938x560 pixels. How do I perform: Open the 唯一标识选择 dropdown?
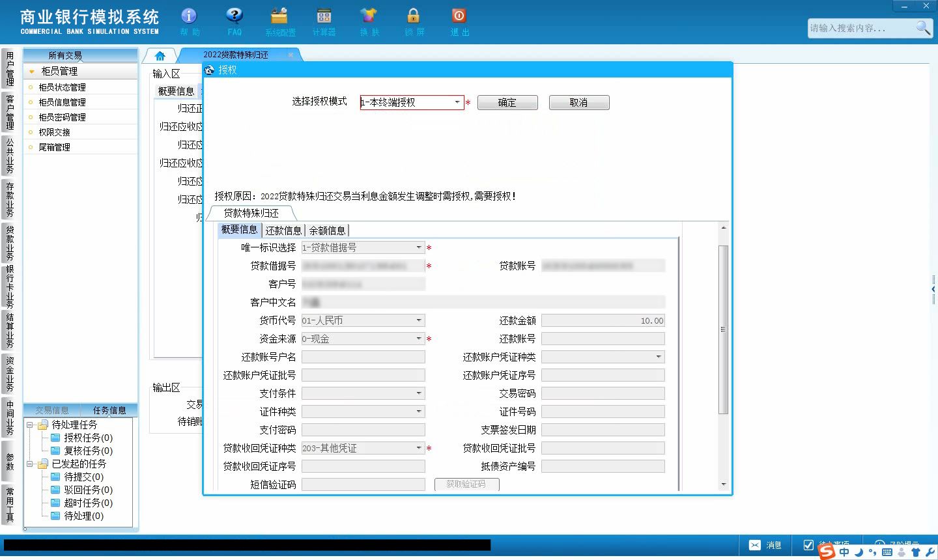(419, 247)
